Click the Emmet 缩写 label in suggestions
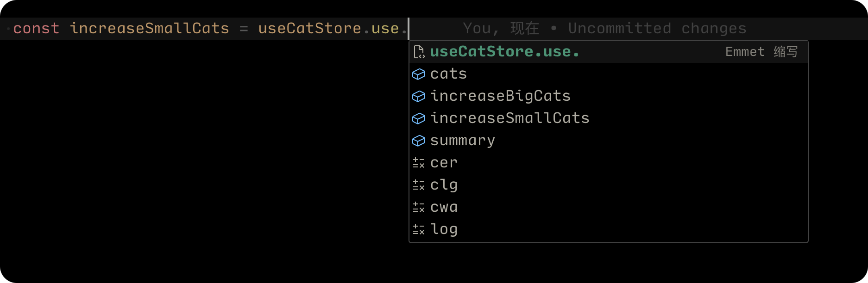Screen dimensions: 868x283 coord(761,52)
